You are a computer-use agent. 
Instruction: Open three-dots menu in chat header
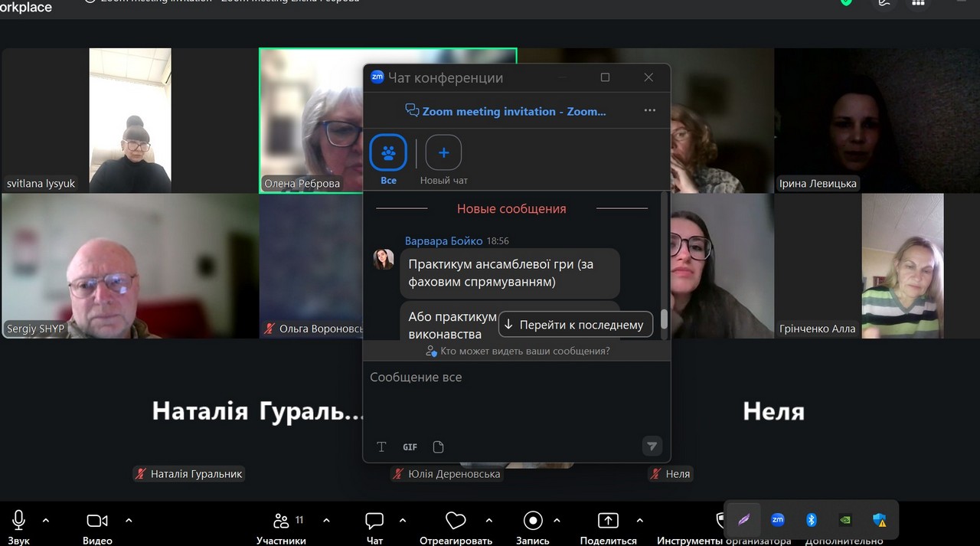click(650, 110)
